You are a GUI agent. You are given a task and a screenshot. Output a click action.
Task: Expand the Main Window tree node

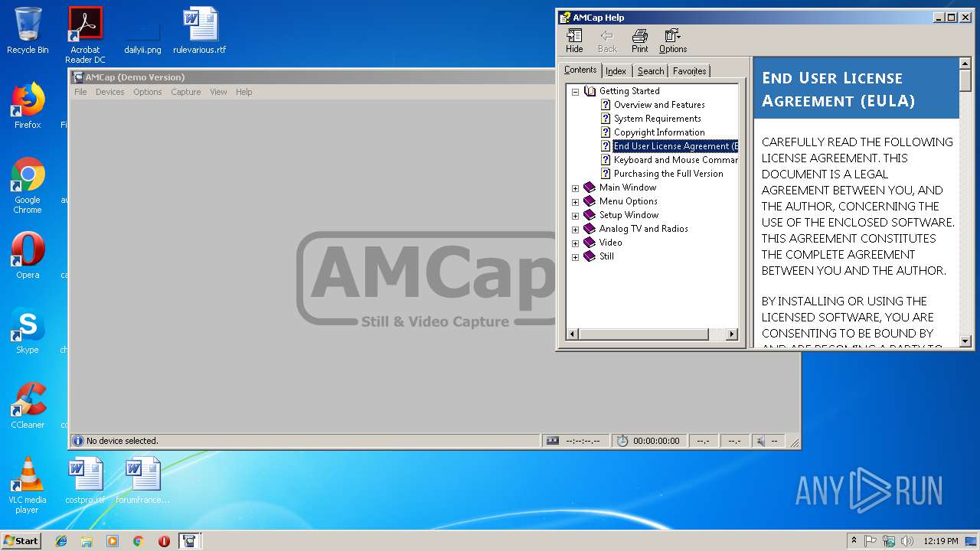point(575,187)
